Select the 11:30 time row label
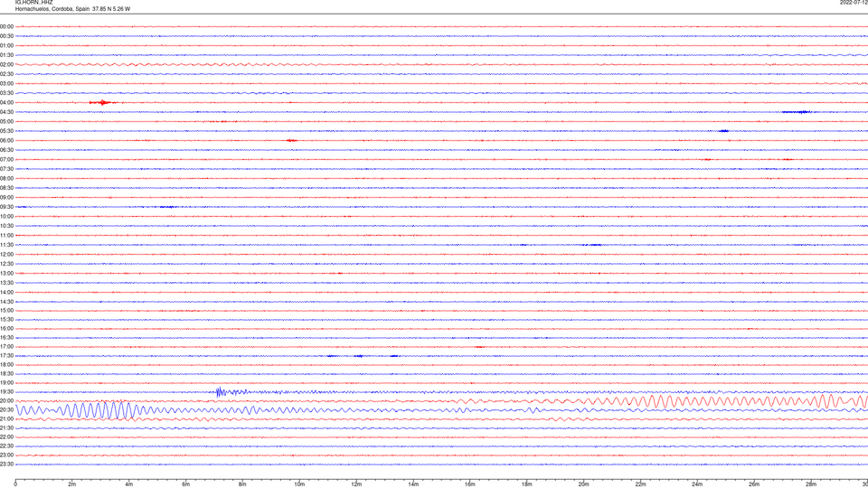 6,245
